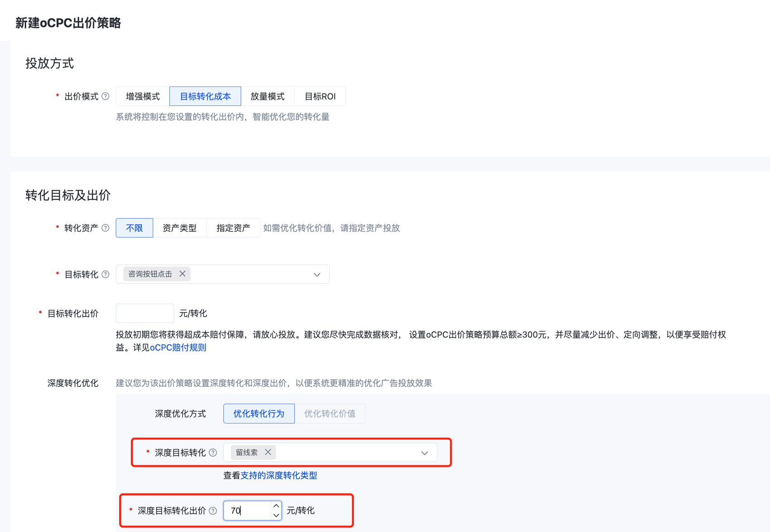Select 放量模式 bidding mode
The height and width of the screenshot is (532, 770).
268,96
